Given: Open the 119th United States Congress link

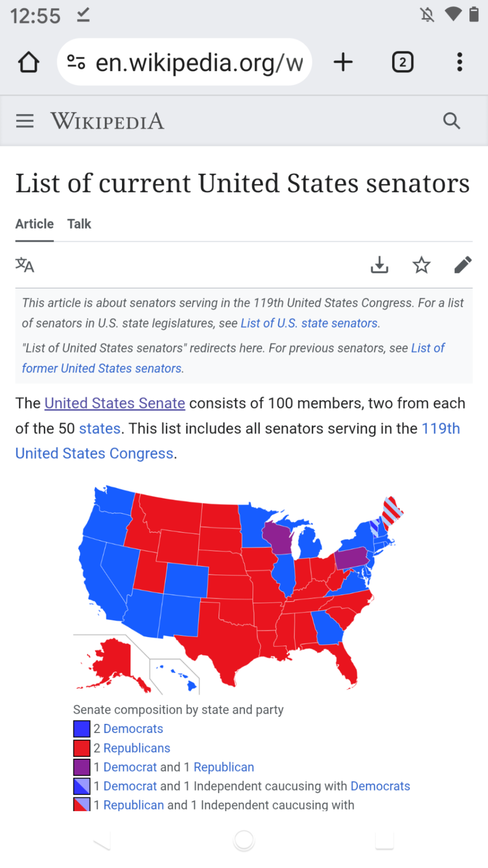Looking at the screenshot, I should click(441, 428).
